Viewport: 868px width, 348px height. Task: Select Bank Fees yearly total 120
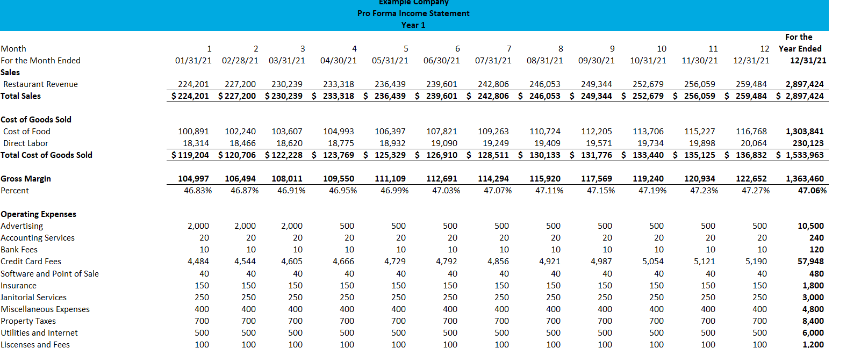point(816,250)
